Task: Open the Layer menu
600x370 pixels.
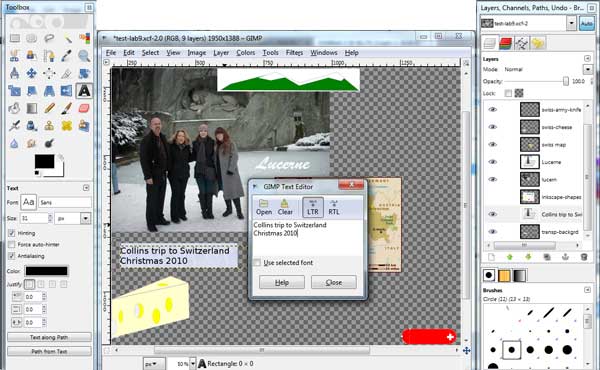Action: click(221, 53)
